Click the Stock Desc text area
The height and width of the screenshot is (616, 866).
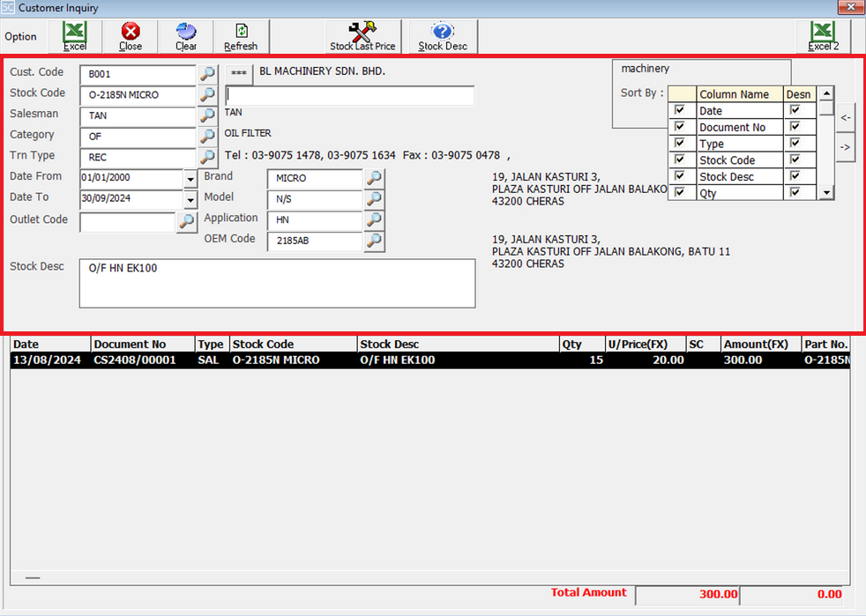[x=277, y=283]
